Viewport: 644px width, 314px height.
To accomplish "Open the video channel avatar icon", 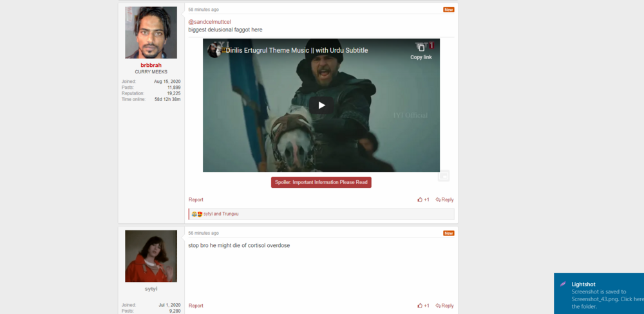I will tap(214, 50).
